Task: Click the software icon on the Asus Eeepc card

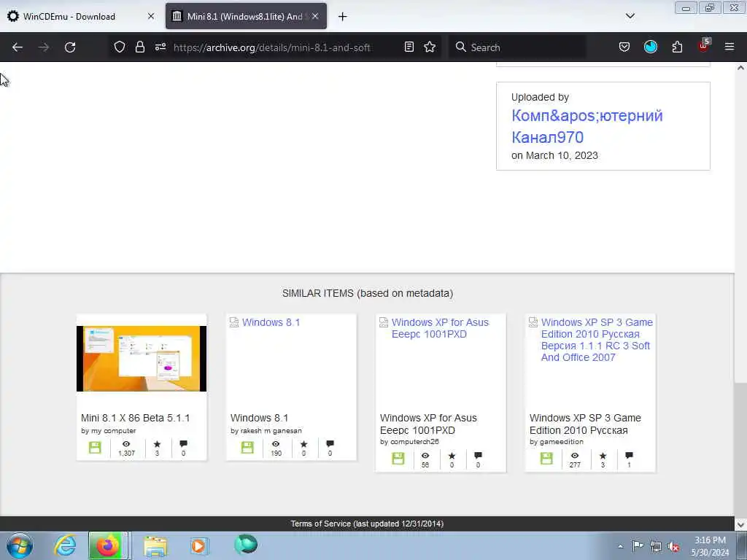Action: [x=398, y=459]
